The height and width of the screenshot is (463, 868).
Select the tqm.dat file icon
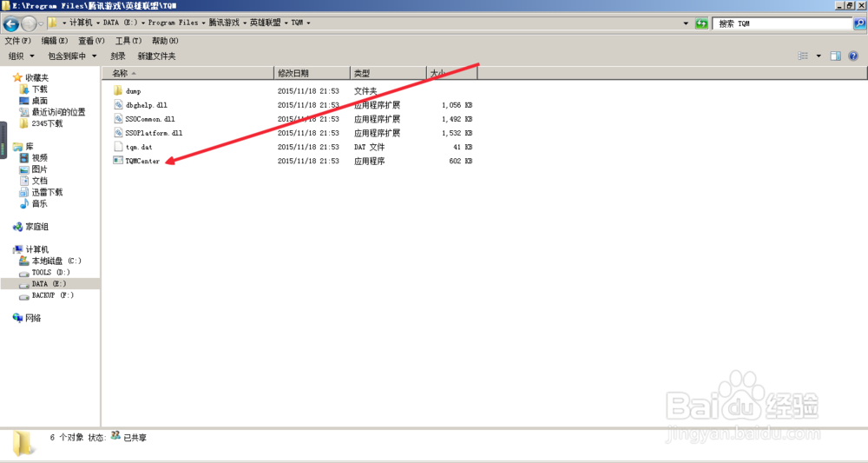pyautogui.click(x=118, y=147)
